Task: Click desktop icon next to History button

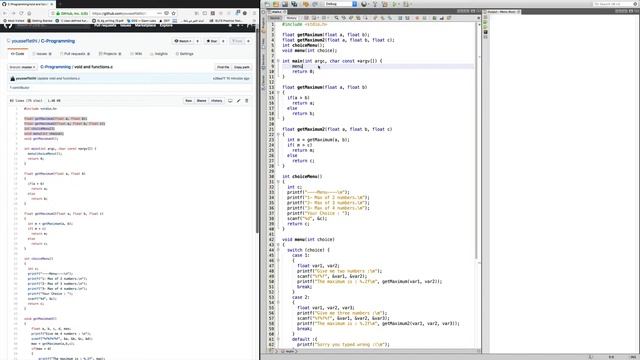Action: 230,100
